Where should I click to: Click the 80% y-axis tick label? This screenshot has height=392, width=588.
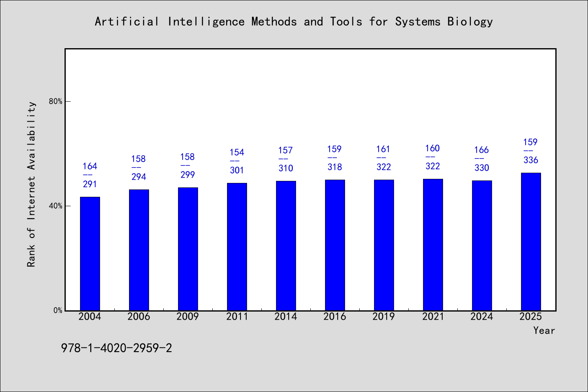click(x=56, y=101)
